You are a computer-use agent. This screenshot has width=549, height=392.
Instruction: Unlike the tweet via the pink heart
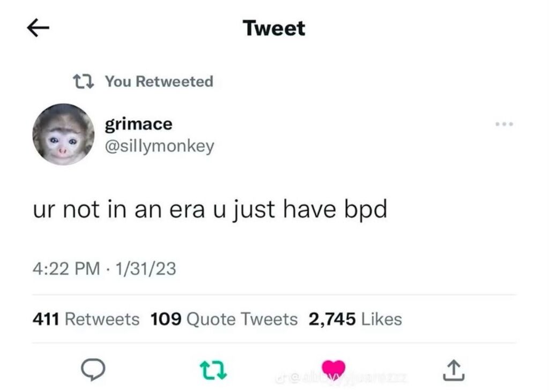pos(333,369)
